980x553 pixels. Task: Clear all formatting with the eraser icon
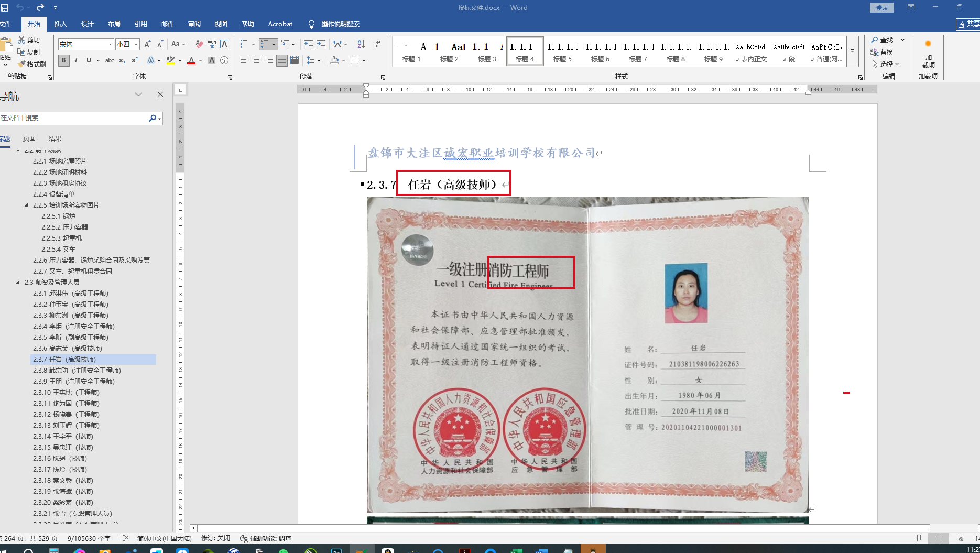click(x=199, y=45)
